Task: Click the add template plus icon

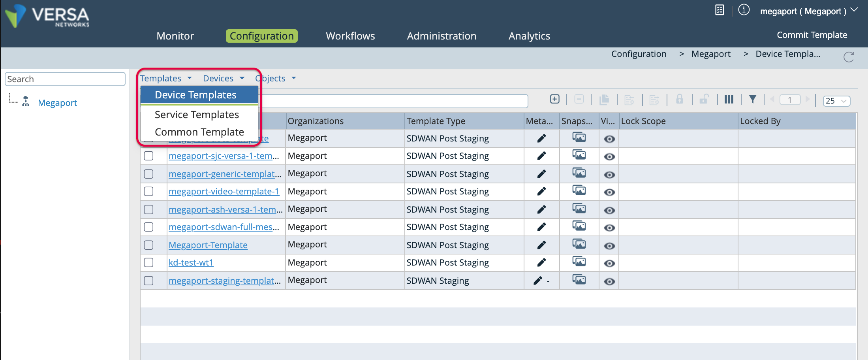Action: (x=554, y=99)
